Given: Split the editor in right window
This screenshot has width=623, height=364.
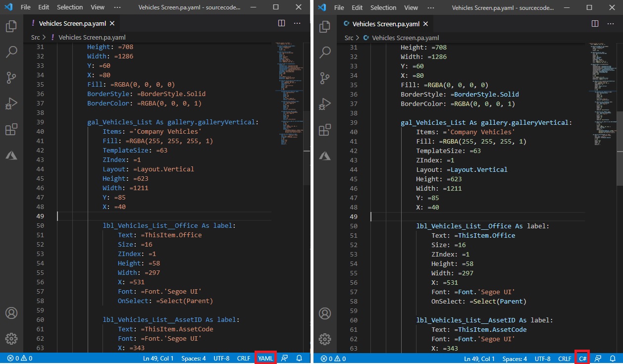Looking at the screenshot, I should pyautogui.click(x=594, y=23).
